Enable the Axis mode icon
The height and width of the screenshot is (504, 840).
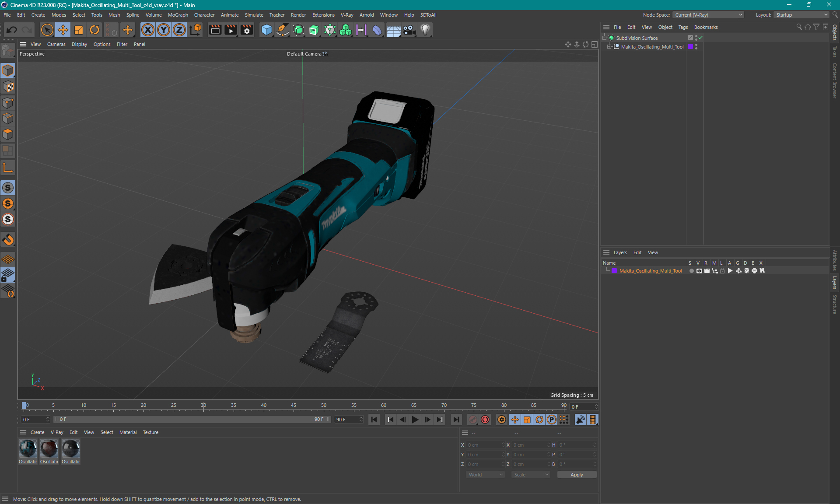point(8,168)
